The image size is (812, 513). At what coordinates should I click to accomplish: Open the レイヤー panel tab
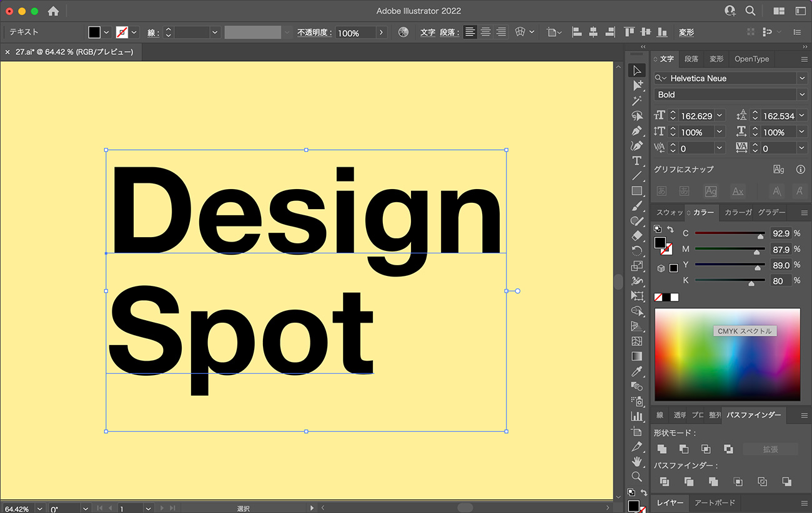(x=670, y=502)
